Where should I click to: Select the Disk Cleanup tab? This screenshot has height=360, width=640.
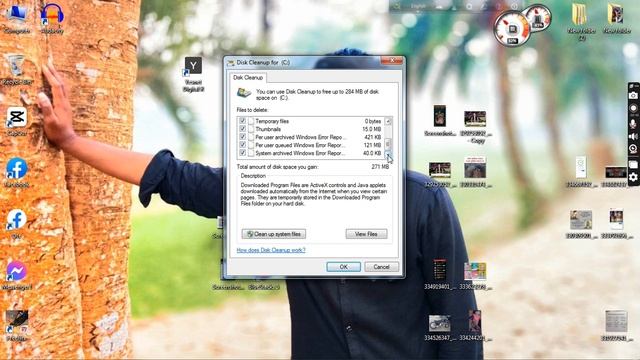248,77
